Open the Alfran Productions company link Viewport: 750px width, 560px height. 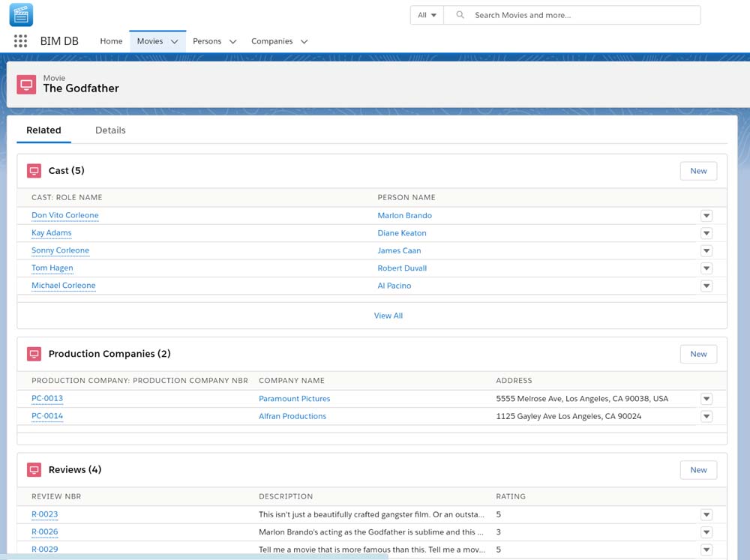[292, 416]
